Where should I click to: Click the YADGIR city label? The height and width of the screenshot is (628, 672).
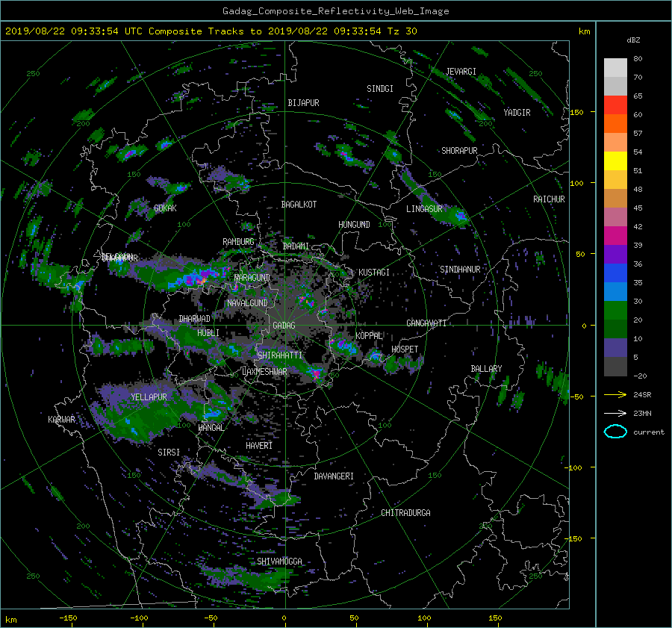point(517,113)
